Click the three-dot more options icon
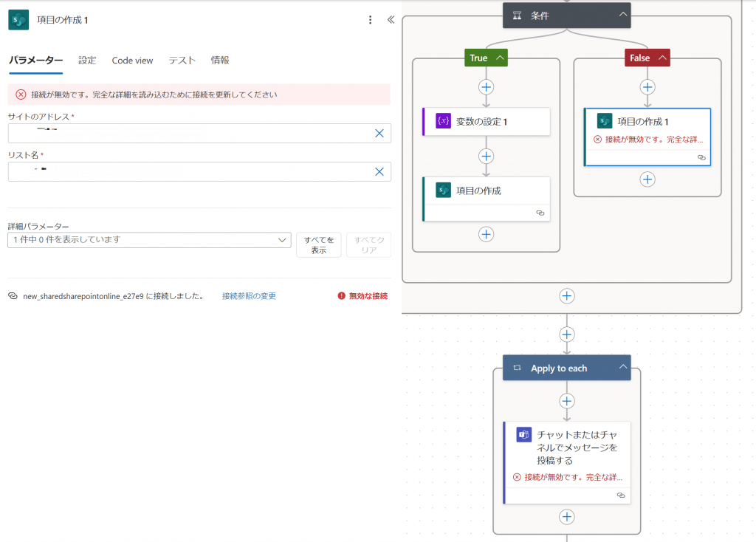The image size is (756, 542). click(371, 20)
